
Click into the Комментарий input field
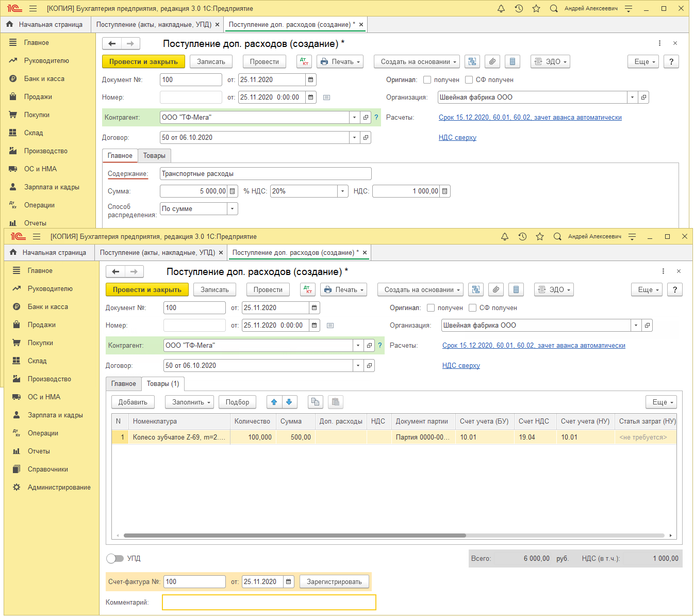[x=269, y=603]
